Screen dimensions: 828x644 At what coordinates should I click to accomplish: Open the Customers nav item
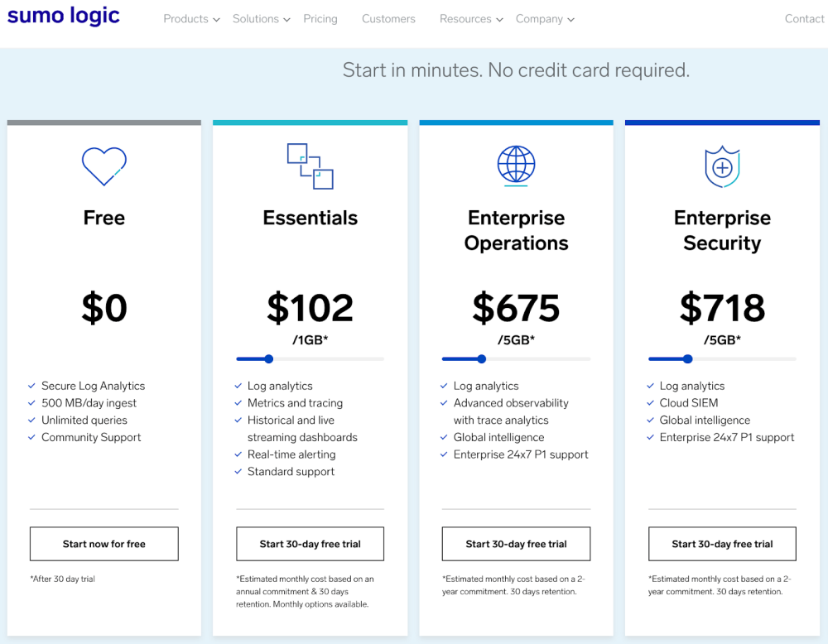point(388,19)
